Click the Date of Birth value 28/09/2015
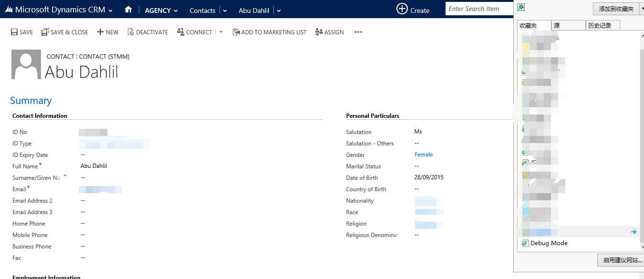 coord(429,177)
